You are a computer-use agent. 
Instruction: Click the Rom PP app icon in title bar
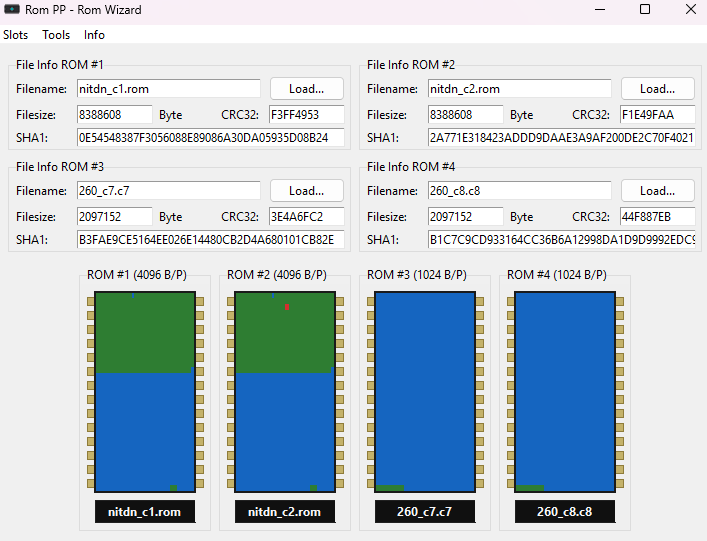12,9
